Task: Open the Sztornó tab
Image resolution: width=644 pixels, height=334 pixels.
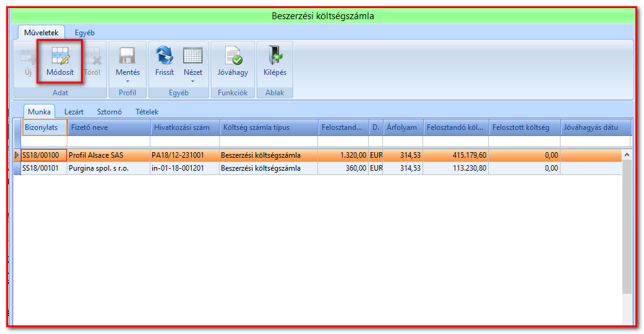Action: (x=109, y=112)
